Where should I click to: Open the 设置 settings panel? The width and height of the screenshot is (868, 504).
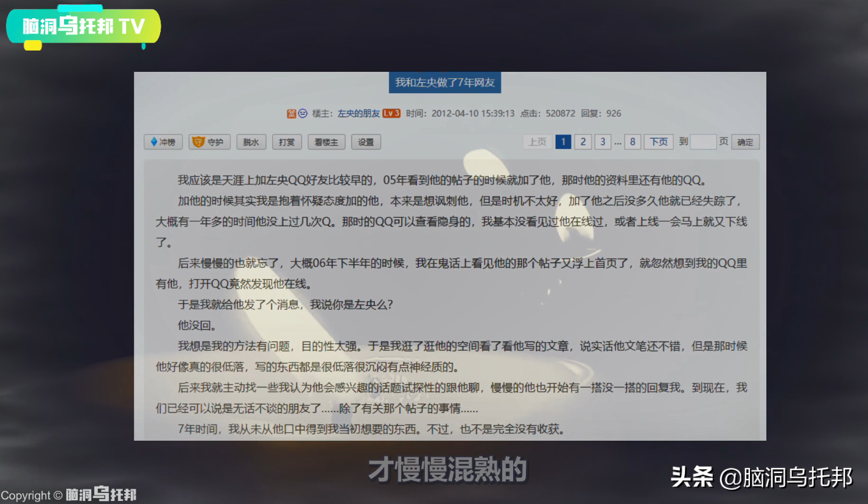[366, 142]
